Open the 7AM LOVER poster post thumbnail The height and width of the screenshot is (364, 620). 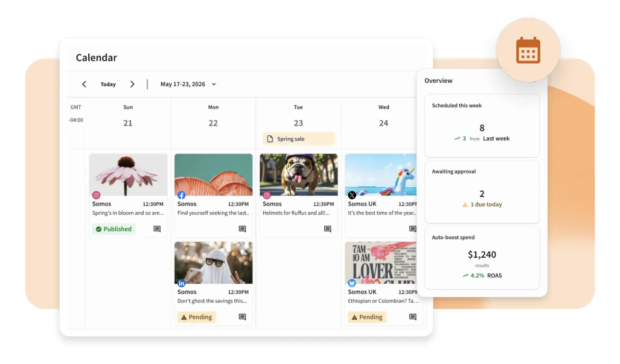coord(381,263)
